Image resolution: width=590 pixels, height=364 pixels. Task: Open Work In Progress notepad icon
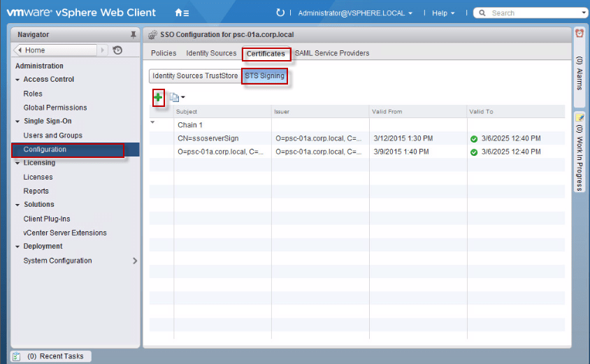tap(580, 117)
